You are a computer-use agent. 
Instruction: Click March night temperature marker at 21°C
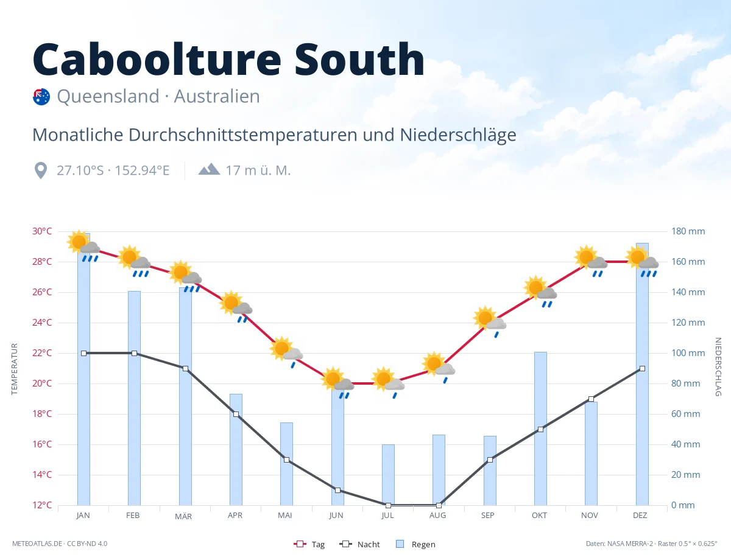click(185, 368)
